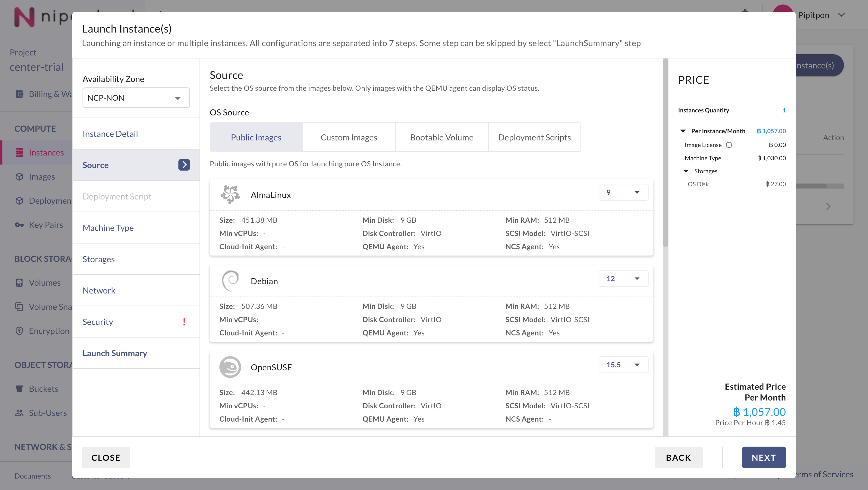Select the Debian image card
Viewport: 868px width, 490px height.
431,303
